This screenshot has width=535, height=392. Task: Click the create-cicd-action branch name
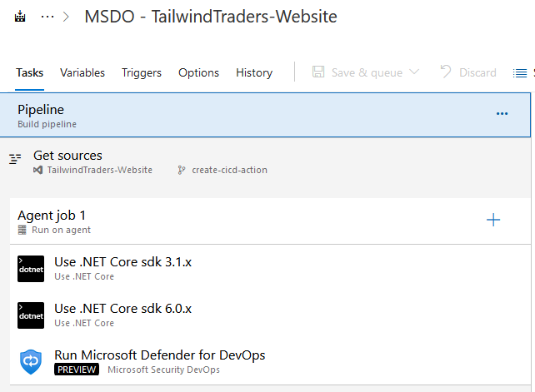(229, 170)
